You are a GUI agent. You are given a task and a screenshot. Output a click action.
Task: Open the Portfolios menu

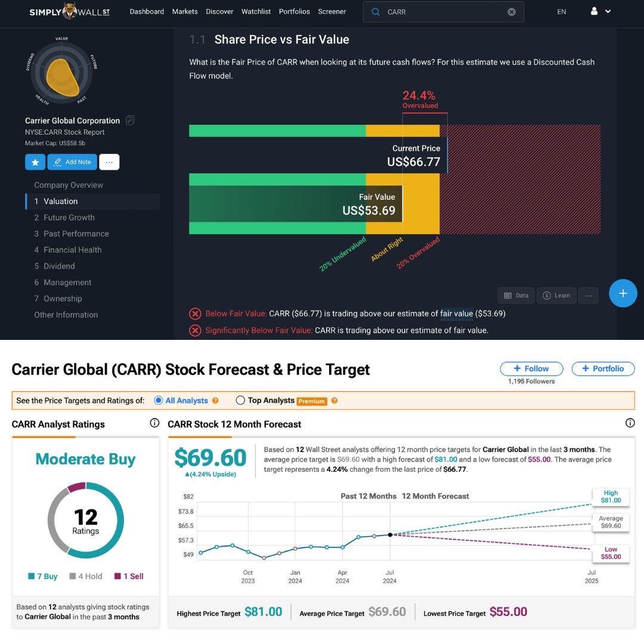point(294,11)
